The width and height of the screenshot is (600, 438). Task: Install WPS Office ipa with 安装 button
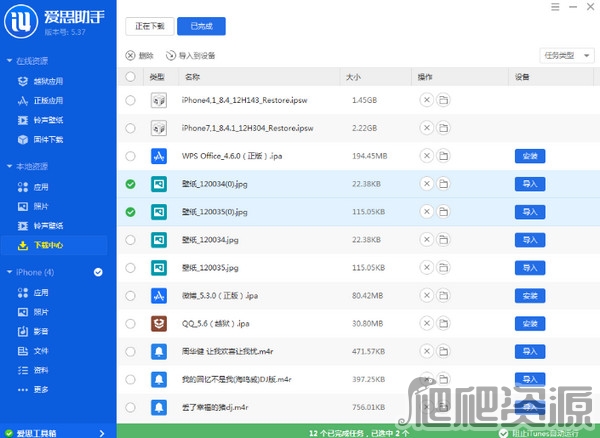[530, 156]
